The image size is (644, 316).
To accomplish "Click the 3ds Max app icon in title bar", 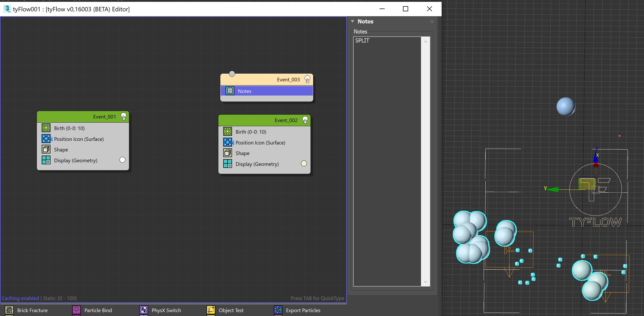I will tap(7, 9).
